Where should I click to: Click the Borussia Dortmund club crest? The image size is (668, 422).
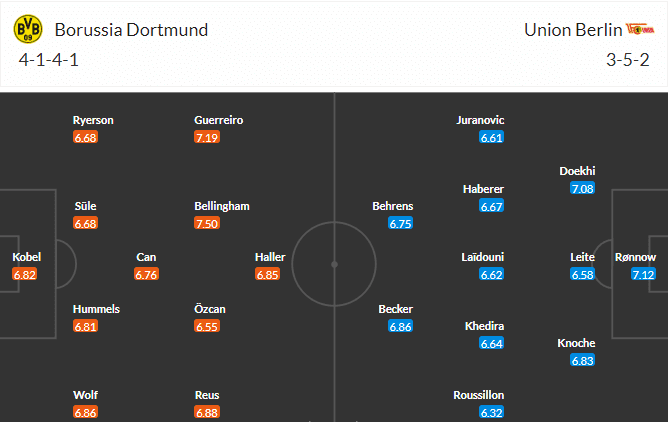coord(28,30)
